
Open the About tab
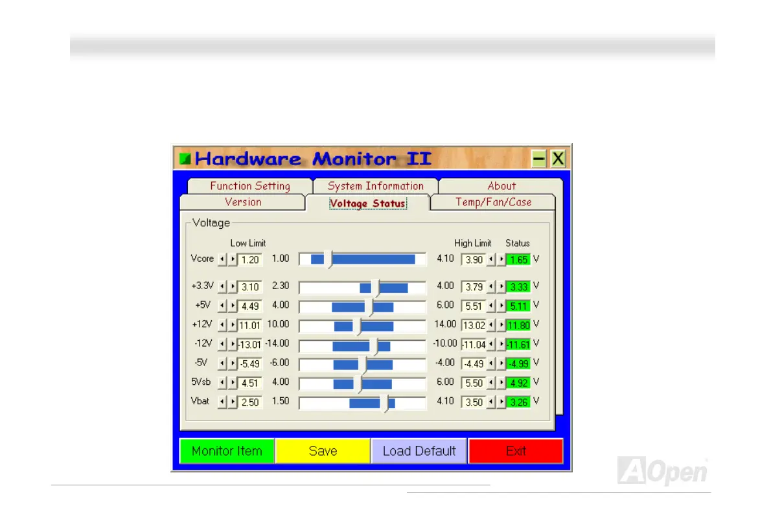(501, 186)
